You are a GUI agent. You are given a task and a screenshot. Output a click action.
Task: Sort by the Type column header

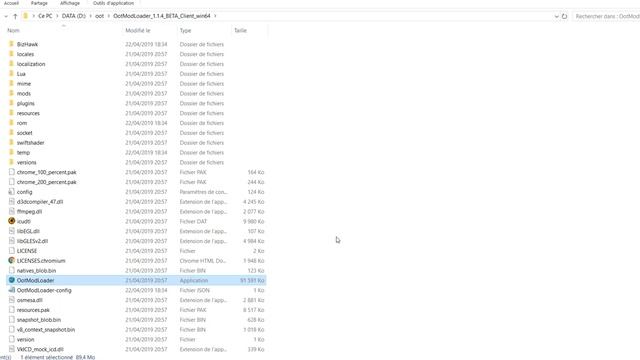coord(185,31)
